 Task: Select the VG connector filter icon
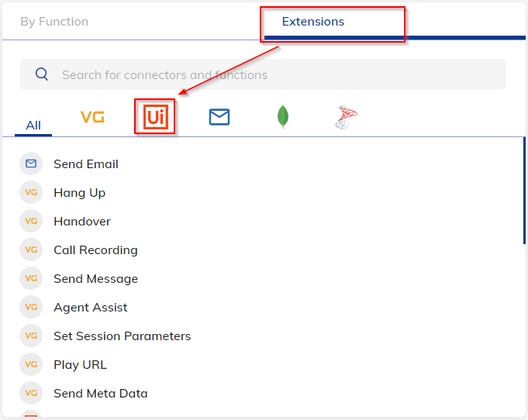pyautogui.click(x=92, y=117)
